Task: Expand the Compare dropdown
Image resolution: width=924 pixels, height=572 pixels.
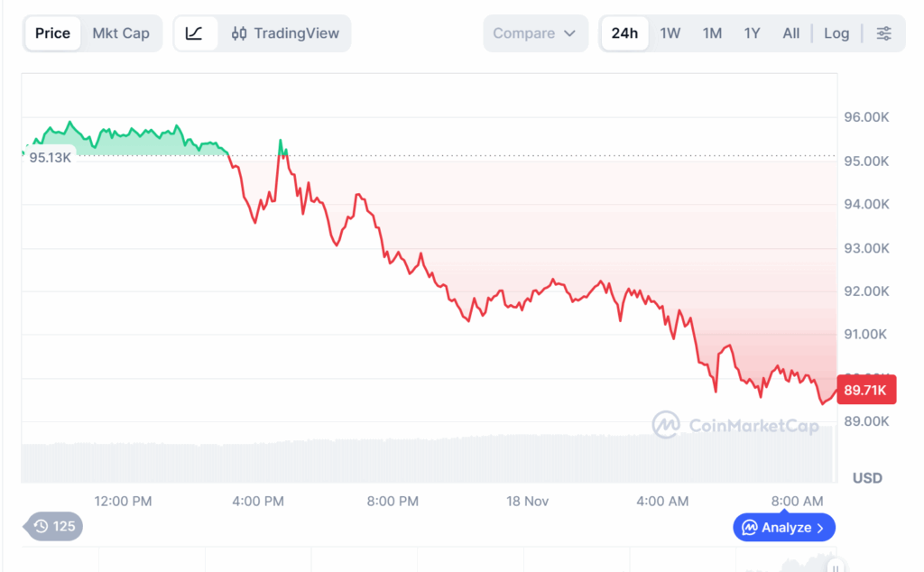Action: tap(534, 33)
